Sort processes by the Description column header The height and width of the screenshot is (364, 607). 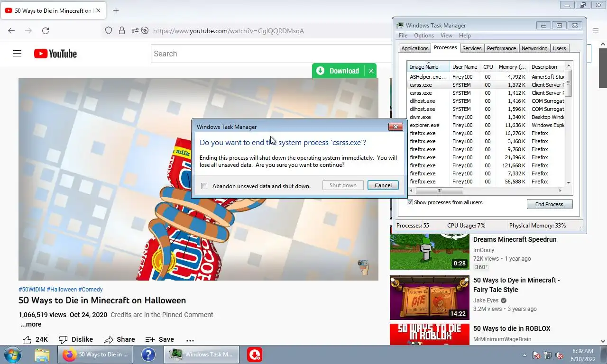[x=546, y=67]
